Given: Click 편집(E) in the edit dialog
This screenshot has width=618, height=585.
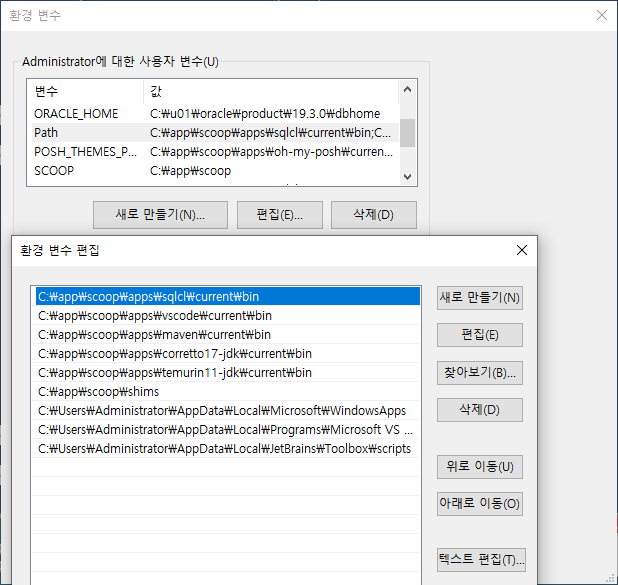Looking at the screenshot, I should [x=480, y=335].
